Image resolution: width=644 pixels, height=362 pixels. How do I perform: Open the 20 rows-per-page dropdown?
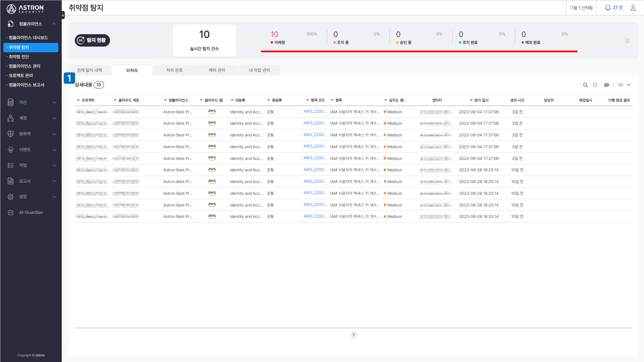click(624, 85)
